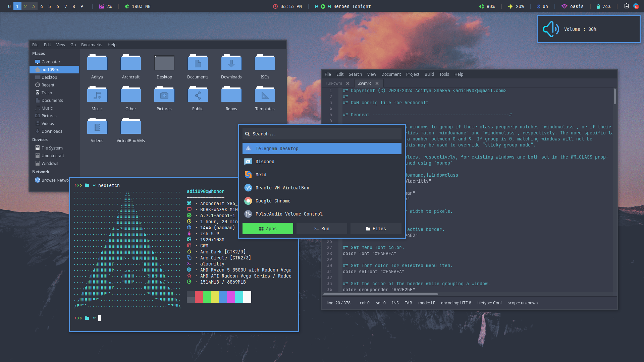Skip to the next track in top bar
Image resolution: width=644 pixels, height=362 pixels.
pyautogui.click(x=329, y=6)
